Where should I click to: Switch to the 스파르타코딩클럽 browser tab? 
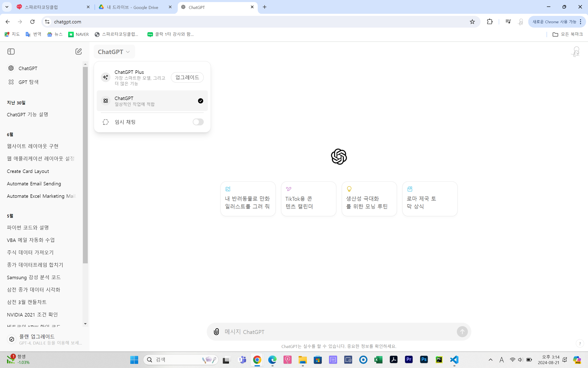(x=54, y=7)
